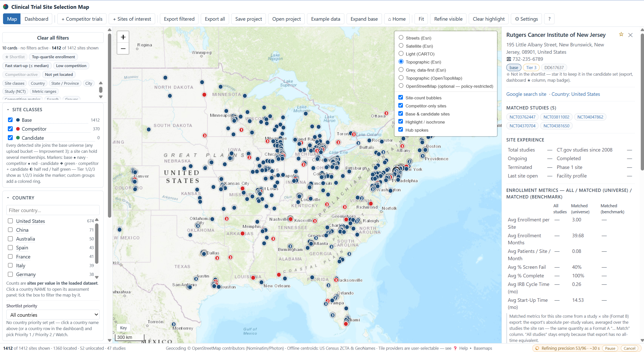The width and height of the screenshot is (644, 352).
Task: Star the Rutgers site to shortlist it
Action: [x=621, y=35]
